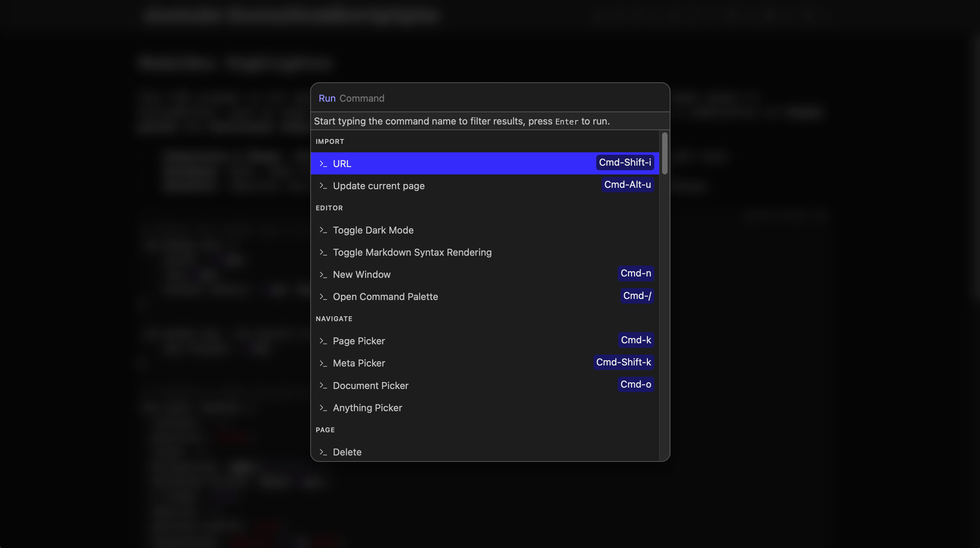Viewport: 980px width, 548px height.
Task: Click the Cmd-Shift-k shortcut badge
Action: pos(623,362)
